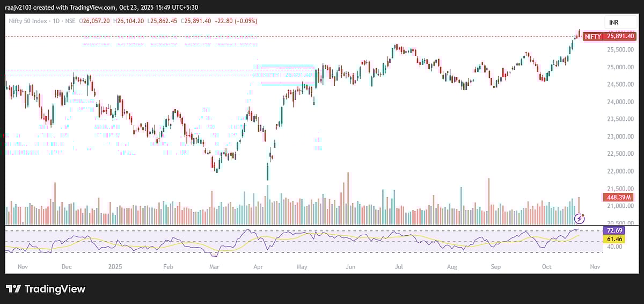
Task: Click the 25,000.00 level on price scale
Action: pyautogui.click(x=618, y=67)
